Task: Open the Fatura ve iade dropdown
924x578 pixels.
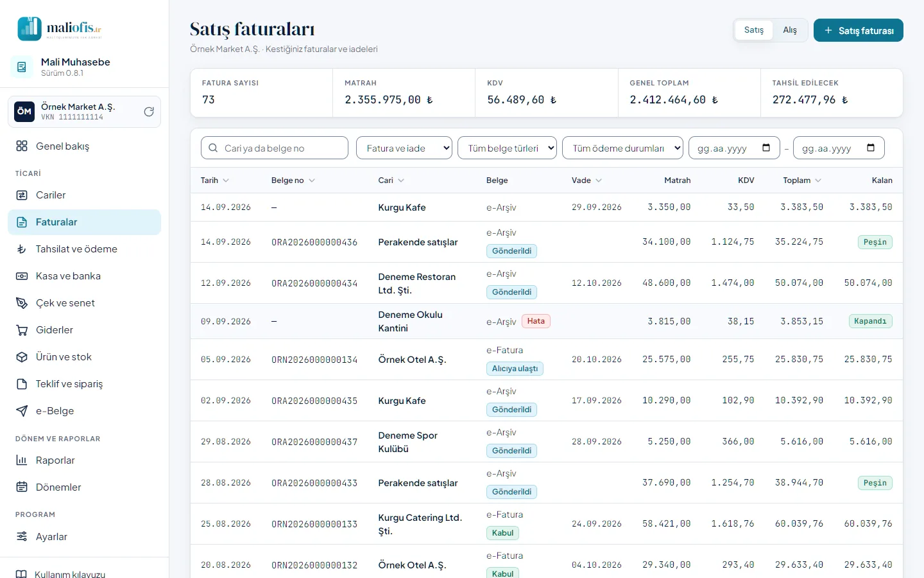Action: [404, 148]
